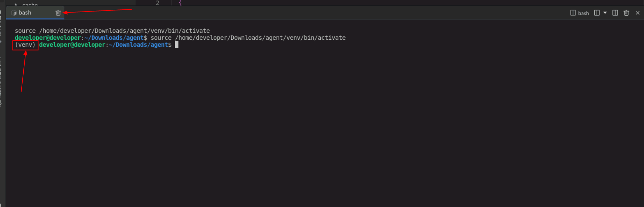Click the (venv) prefix in the prompt
The image size is (644, 207).
point(25,45)
